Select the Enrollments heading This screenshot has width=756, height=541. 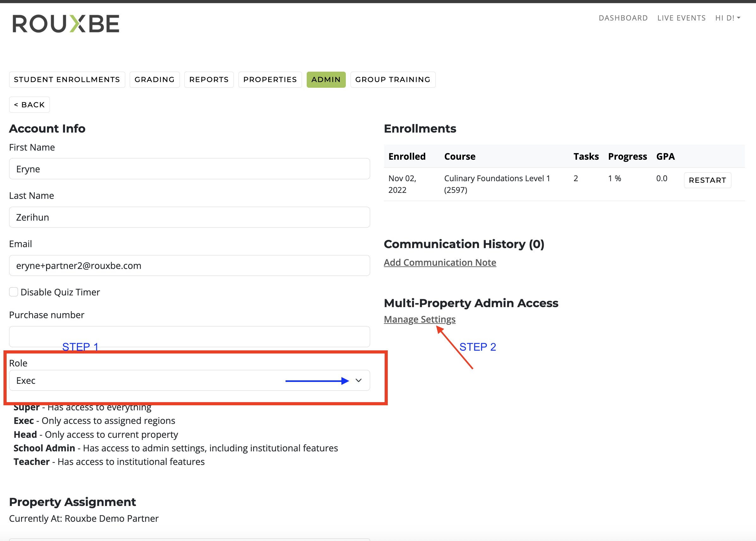(x=420, y=128)
